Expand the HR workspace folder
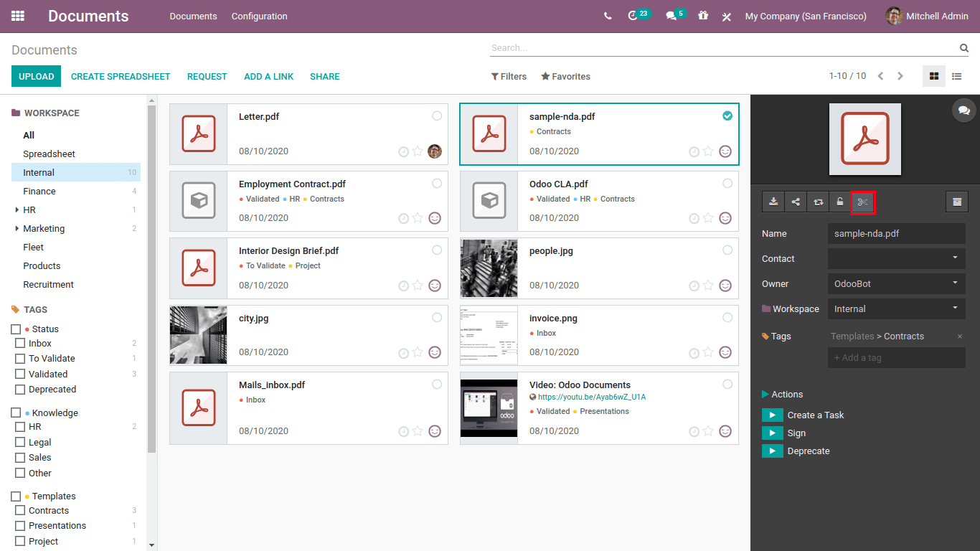The image size is (980, 551). pos(17,210)
